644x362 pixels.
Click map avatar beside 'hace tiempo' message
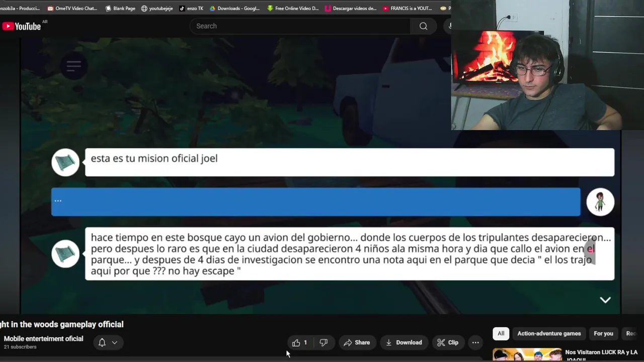point(65,254)
